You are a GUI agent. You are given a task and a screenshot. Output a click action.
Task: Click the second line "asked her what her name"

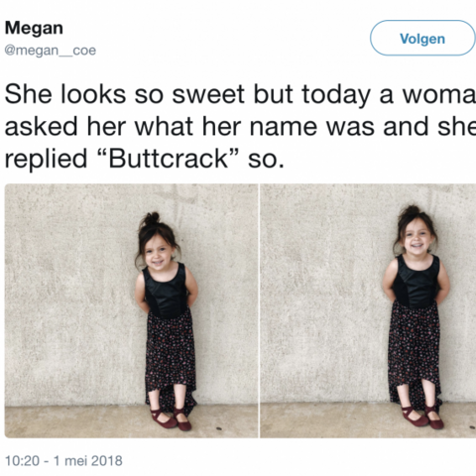coord(240,127)
